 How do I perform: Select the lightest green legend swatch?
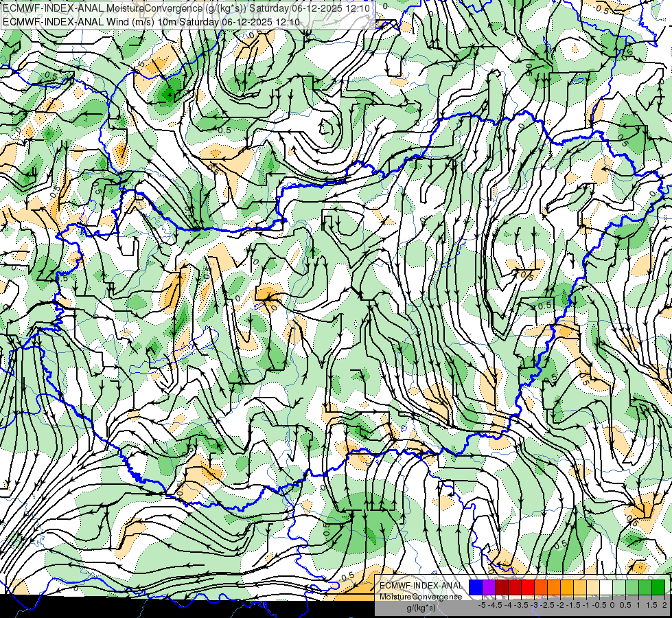tap(619, 587)
